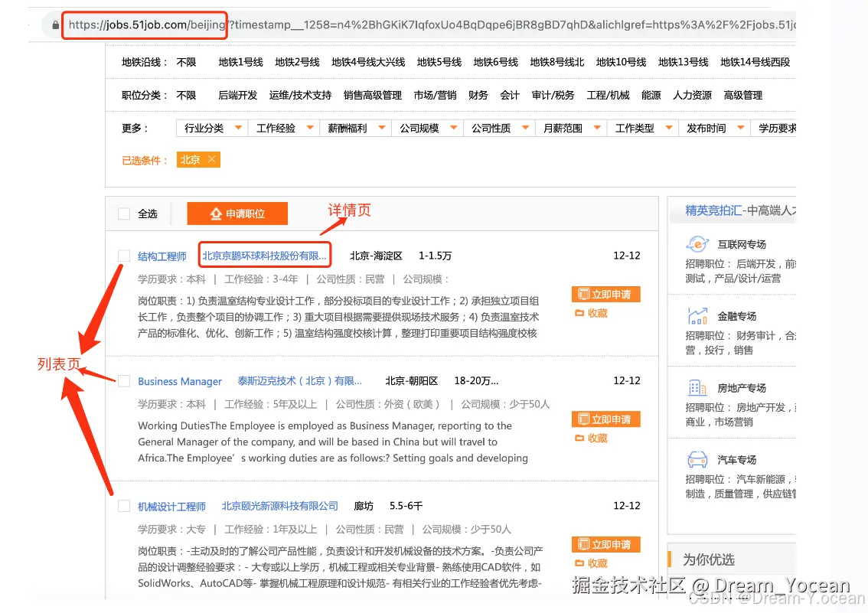Expand the 薪酬福利 dropdown
The height and width of the screenshot is (613, 868).
click(x=359, y=128)
